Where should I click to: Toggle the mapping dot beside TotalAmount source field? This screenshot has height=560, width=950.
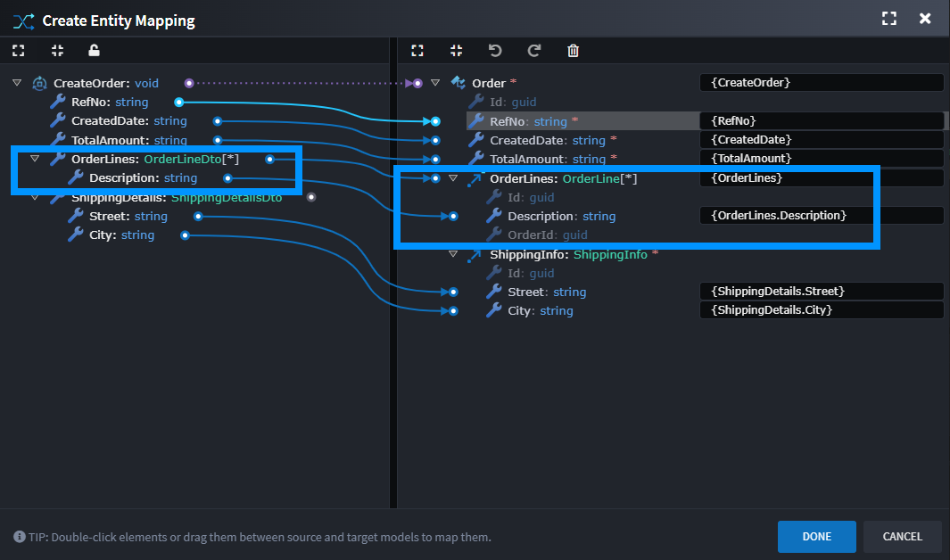[x=216, y=139]
